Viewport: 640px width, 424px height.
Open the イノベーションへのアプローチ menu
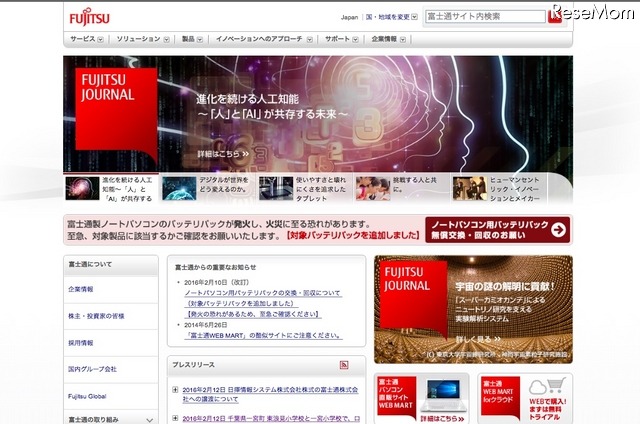[x=259, y=39]
